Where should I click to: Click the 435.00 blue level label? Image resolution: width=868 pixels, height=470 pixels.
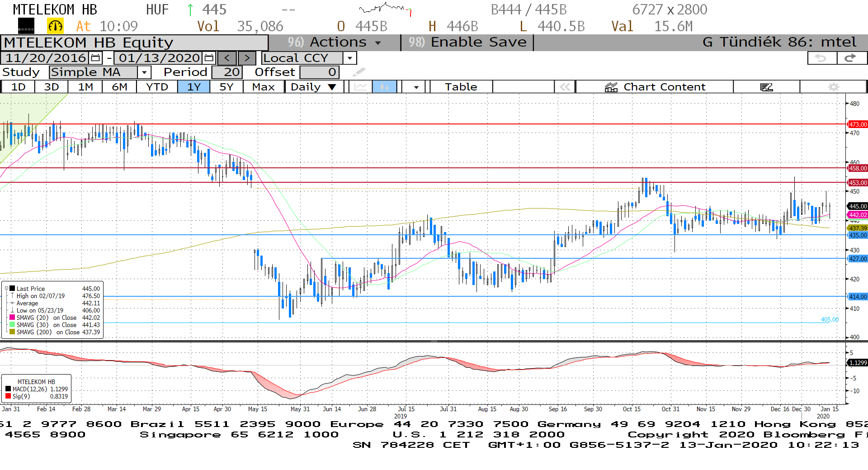[858, 235]
